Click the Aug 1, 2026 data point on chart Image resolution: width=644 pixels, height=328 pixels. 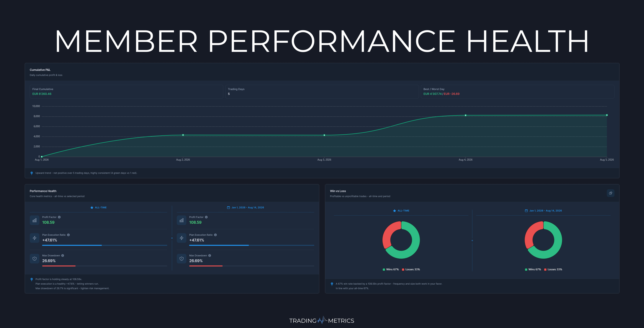coord(42,157)
